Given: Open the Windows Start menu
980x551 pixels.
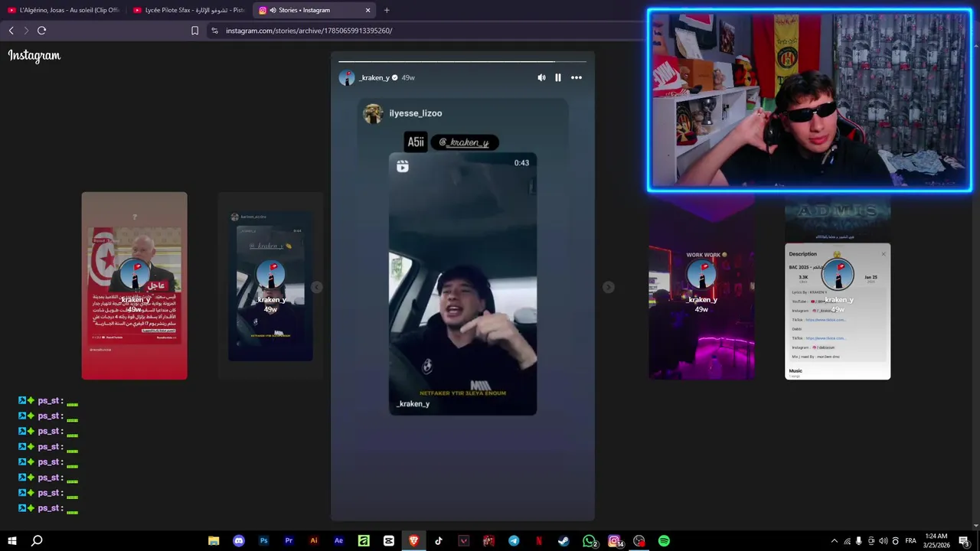Looking at the screenshot, I should coord(11,541).
